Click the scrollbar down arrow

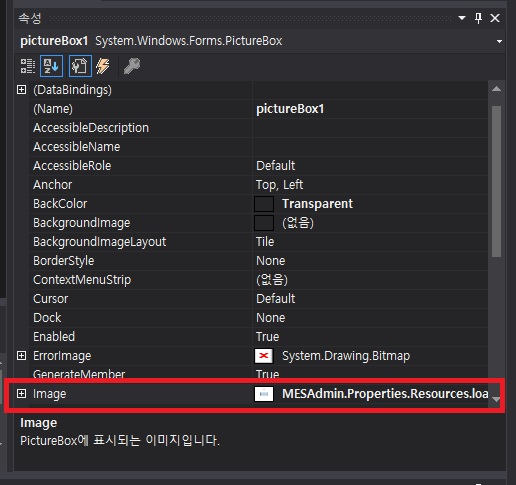pos(496,399)
